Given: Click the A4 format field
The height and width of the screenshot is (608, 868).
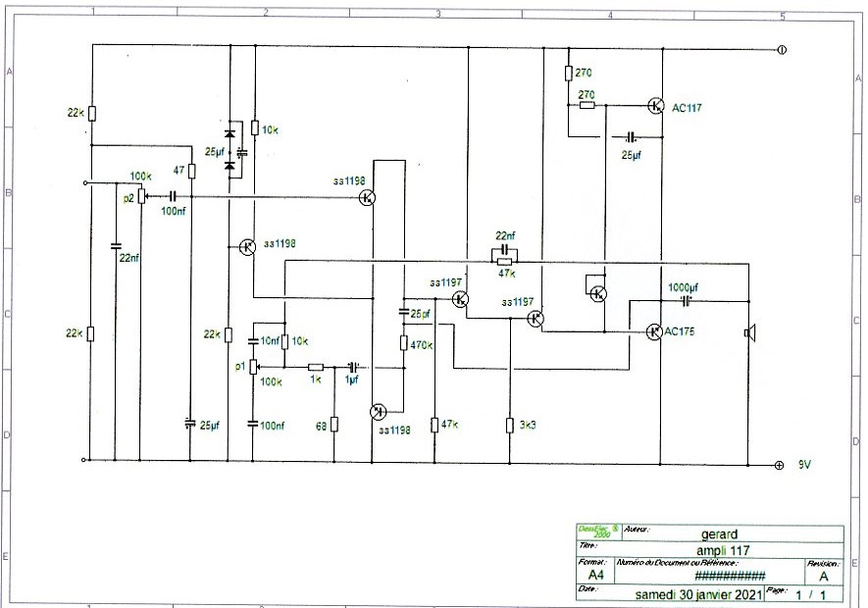Looking at the screenshot, I should click(595, 575).
